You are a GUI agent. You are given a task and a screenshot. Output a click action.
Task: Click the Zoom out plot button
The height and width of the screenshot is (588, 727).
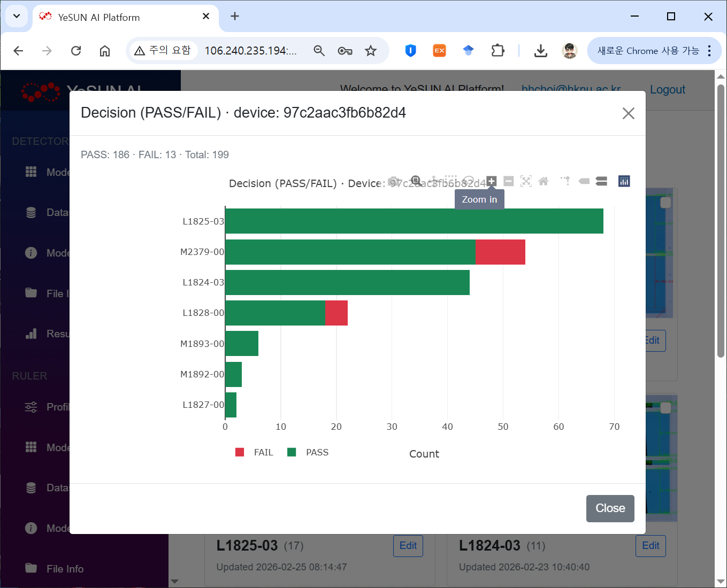509,181
